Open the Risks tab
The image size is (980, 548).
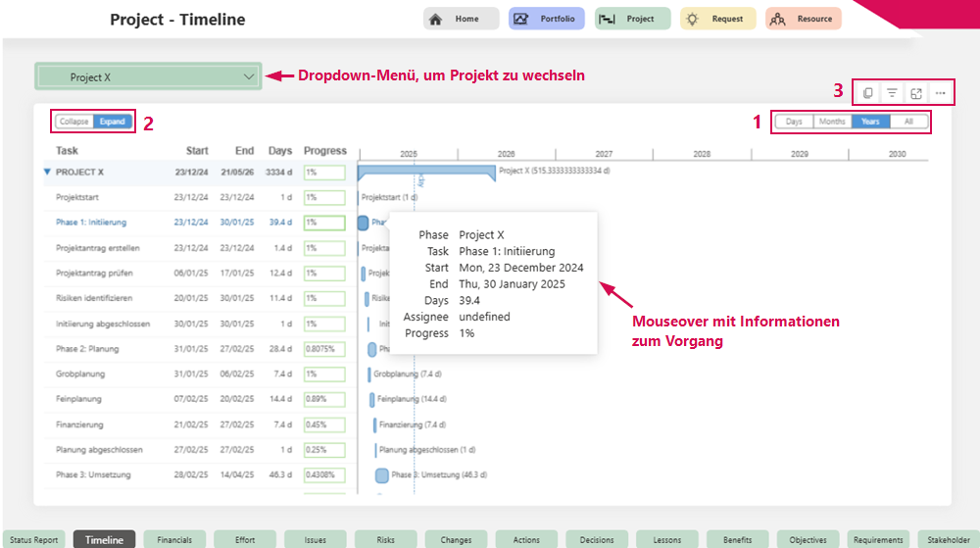pos(386,539)
